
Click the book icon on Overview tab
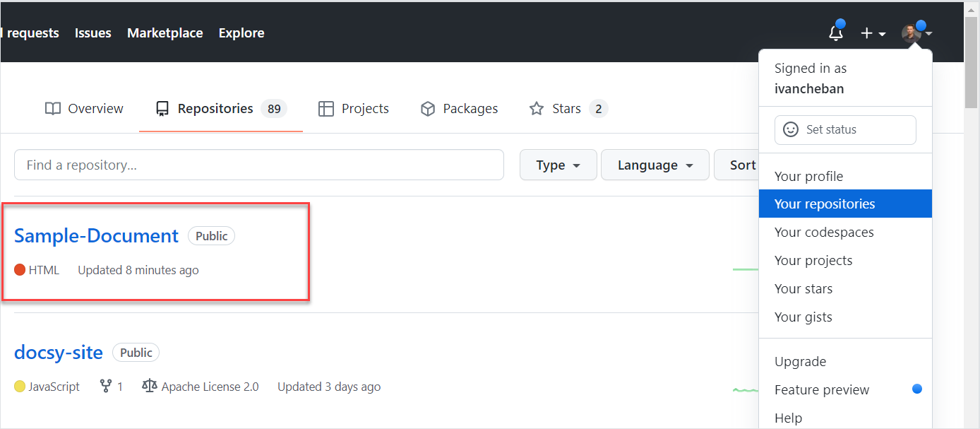tap(52, 108)
